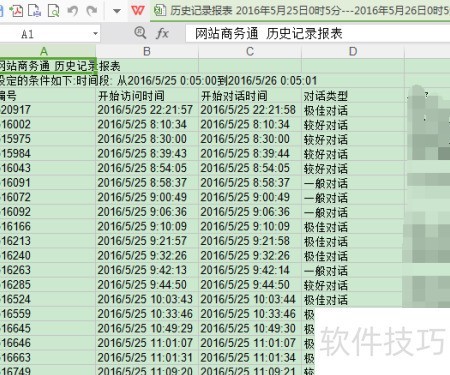This screenshot has height=375, width=450.
Task: Select cell with number 20917
Action: (48, 110)
